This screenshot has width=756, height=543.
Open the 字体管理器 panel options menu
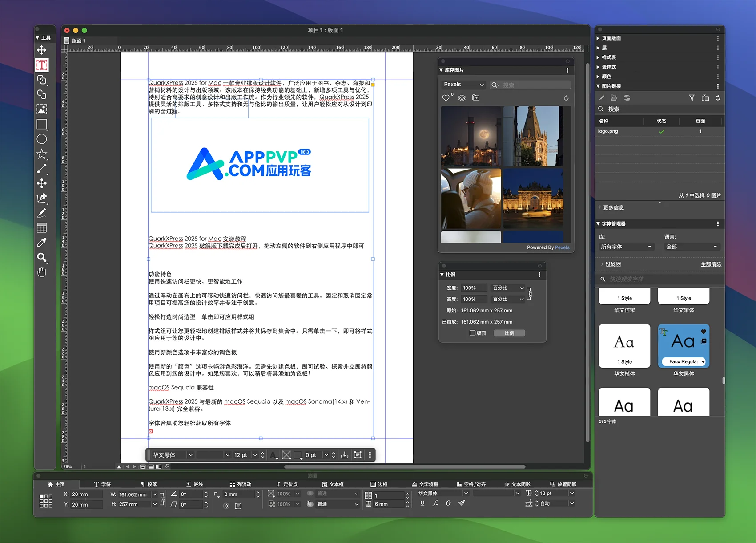[718, 224]
